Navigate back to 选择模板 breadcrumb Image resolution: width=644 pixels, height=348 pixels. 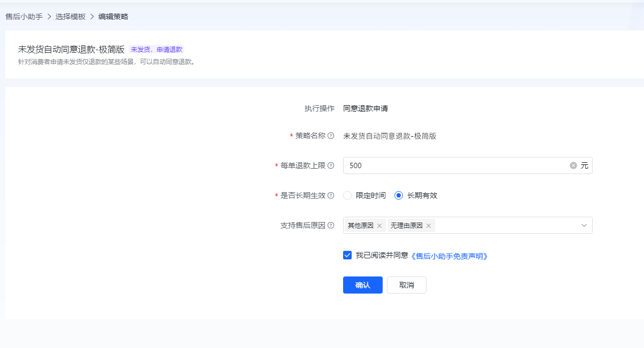pyautogui.click(x=71, y=17)
